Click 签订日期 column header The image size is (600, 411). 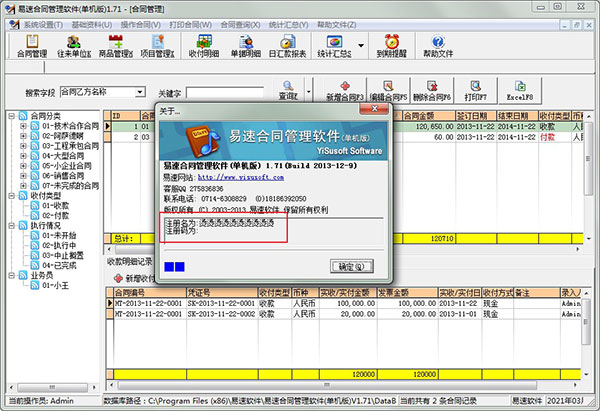(x=476, y=116)
